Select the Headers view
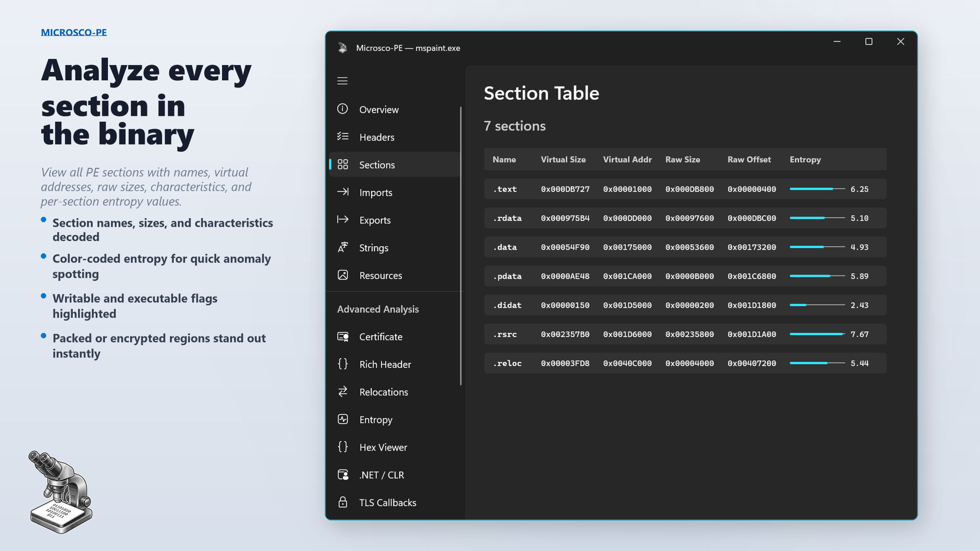Image resolution: width=980 pixels, height=551 pixels. pyautogui.click(x=377, y=137)
